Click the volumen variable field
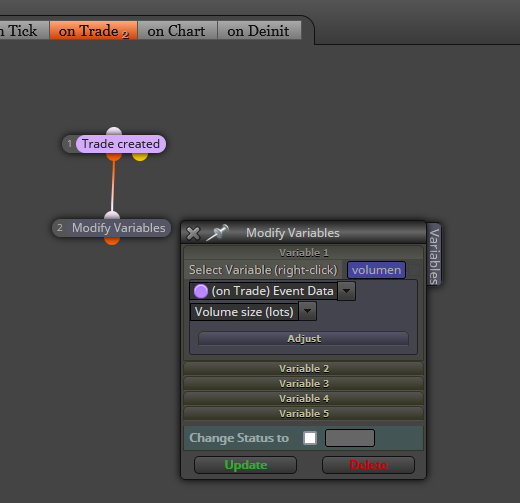This screenshot has height=503, width=520. pos(376,270)
